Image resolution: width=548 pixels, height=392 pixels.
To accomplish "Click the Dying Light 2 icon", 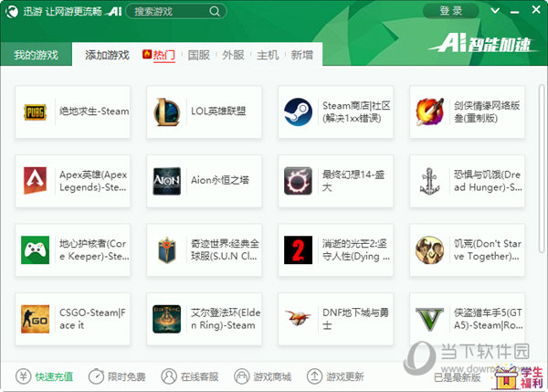I will point(298,249).
